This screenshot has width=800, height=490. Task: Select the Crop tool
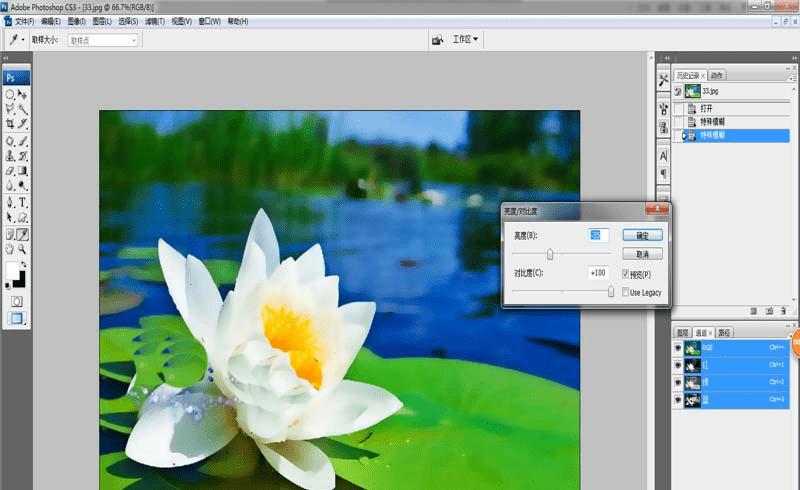tap(10, 124)
